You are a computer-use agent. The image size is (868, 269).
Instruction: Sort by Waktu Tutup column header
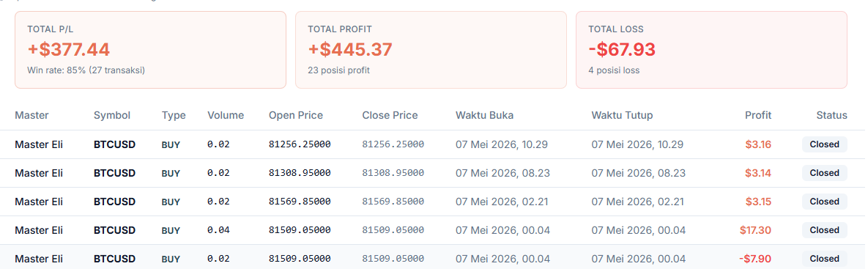622,115
